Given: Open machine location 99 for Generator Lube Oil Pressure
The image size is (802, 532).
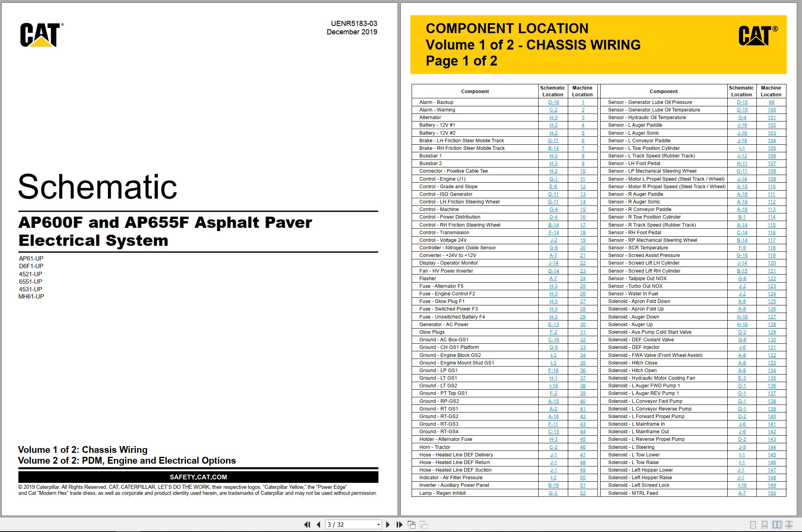Looking at the screenshot, I should tap(772, 102).
